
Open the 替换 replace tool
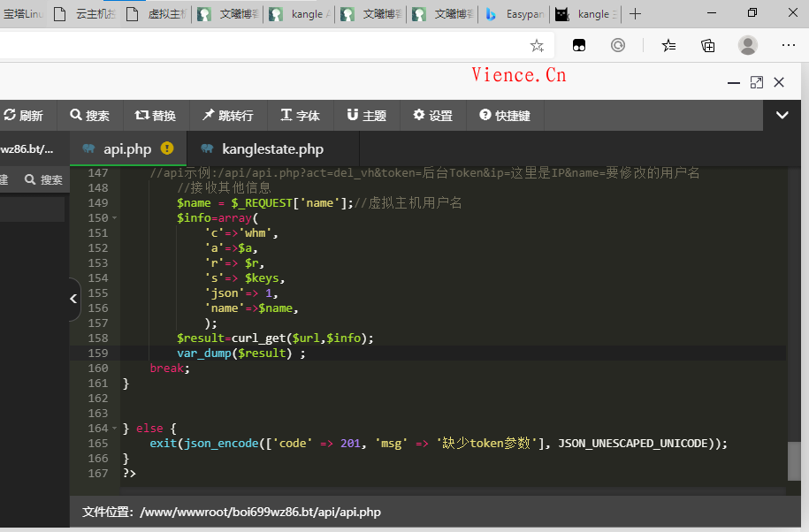tap(156, 116)
